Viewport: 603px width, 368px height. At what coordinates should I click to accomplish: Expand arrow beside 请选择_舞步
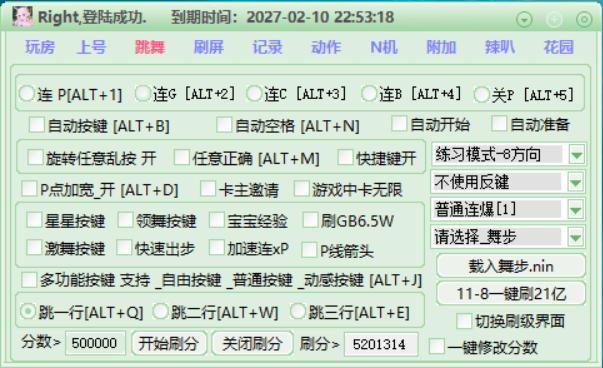point(576,237)
